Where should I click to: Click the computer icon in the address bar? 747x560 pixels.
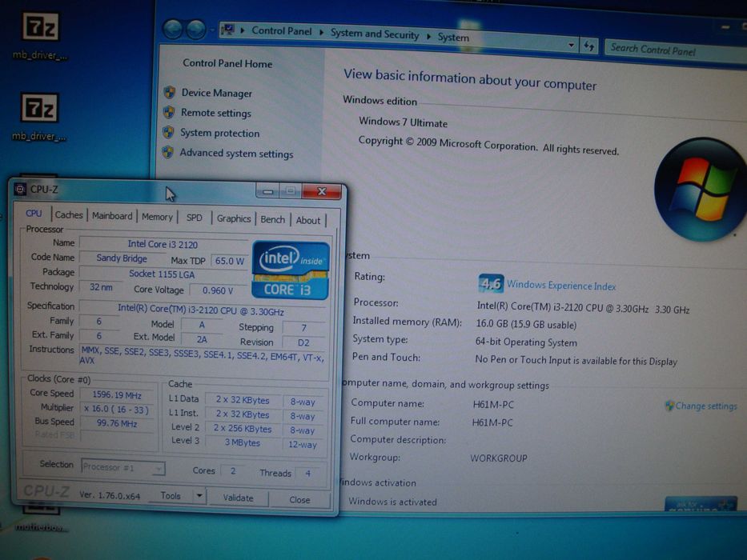tap(227, 30)
